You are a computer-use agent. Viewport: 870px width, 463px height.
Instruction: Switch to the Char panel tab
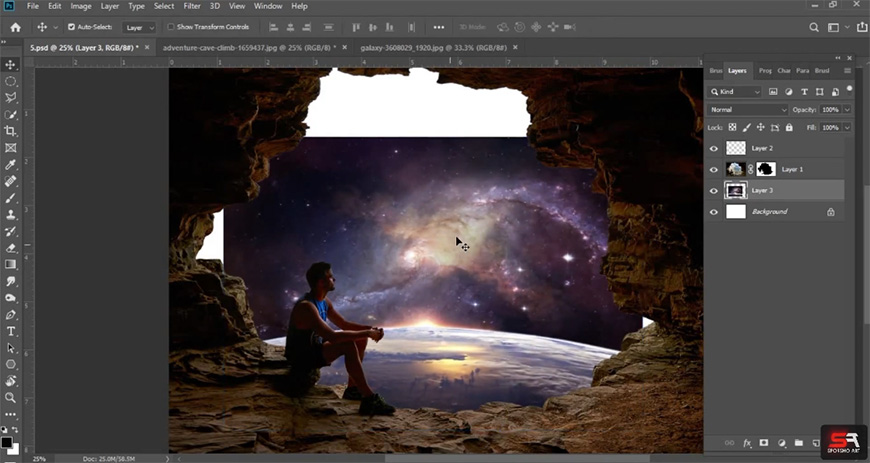pyautogui.click(x=784, y=71)
